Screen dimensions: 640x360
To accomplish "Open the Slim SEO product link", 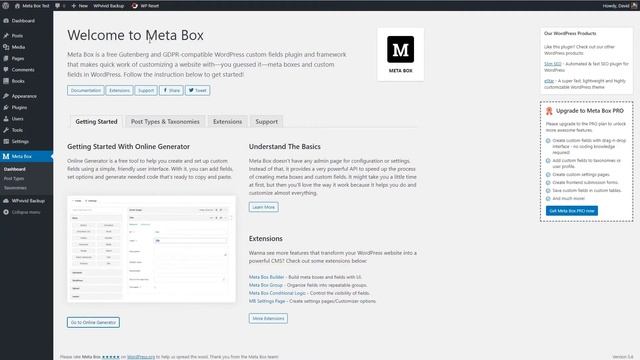I will click(x=553, y=64).
